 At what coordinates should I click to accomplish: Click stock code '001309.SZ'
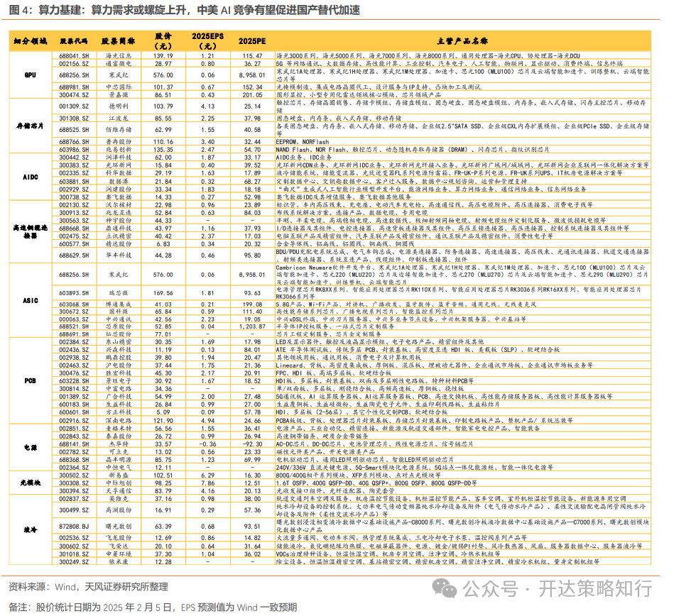(x=74, y=106)
